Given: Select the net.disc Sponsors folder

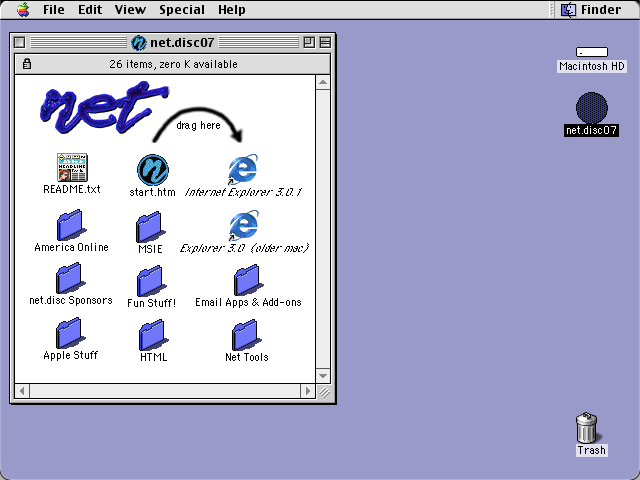Looking at the screenshot, I should click(x=69, y=278).
